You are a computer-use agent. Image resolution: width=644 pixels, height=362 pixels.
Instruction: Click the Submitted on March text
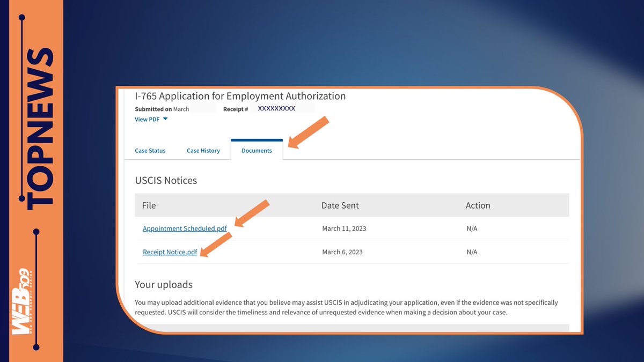coord(162,109)
